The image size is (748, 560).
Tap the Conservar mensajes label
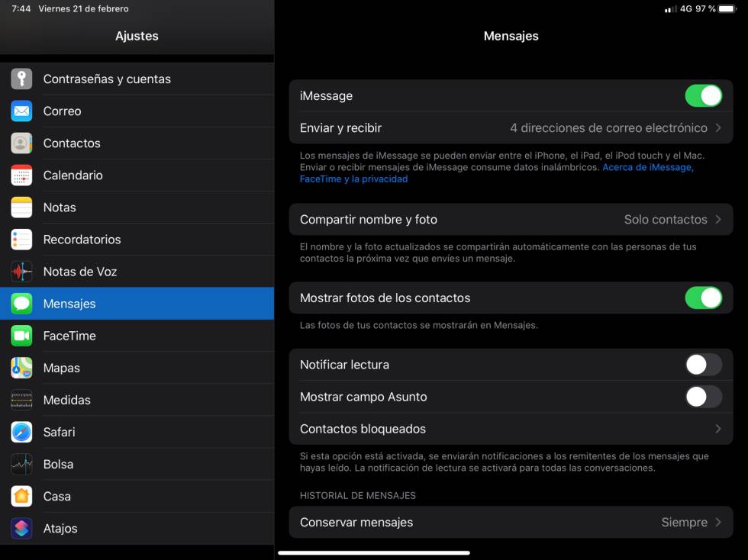tap(356, 523)
